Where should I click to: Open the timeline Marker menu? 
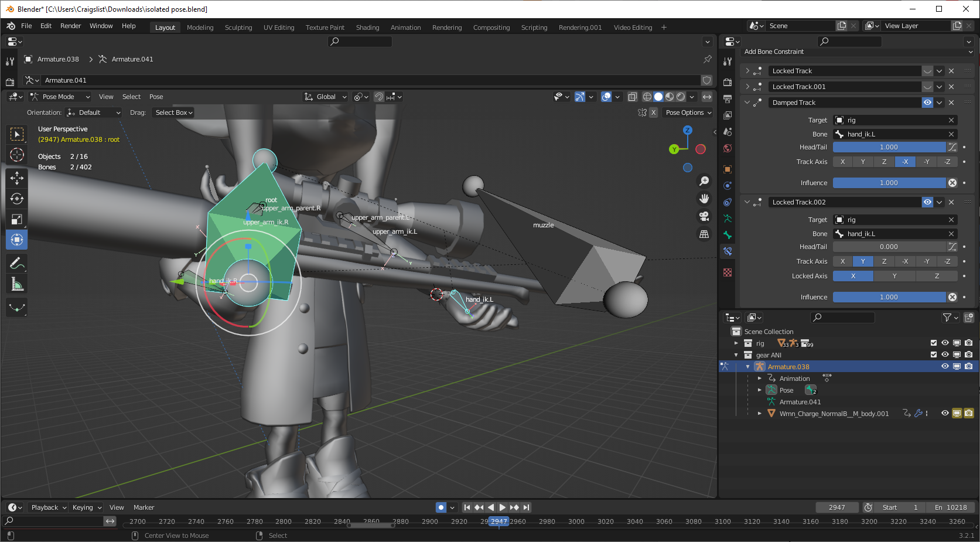[144, 507]
